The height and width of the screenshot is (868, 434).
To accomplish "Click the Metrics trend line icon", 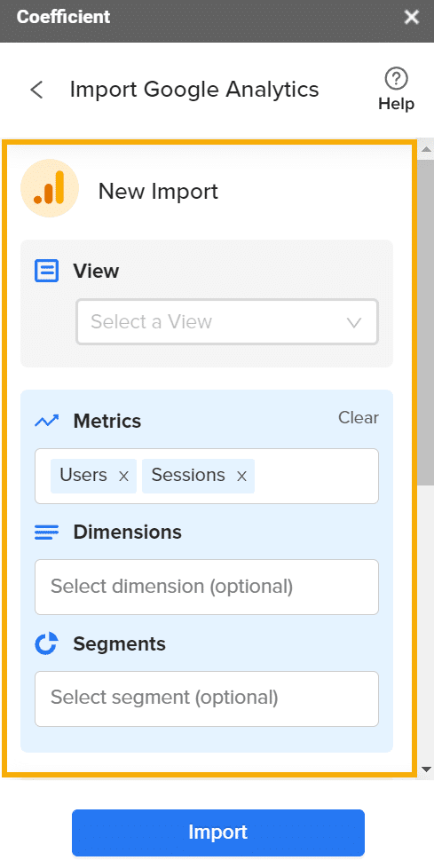I will coord(46,422).
